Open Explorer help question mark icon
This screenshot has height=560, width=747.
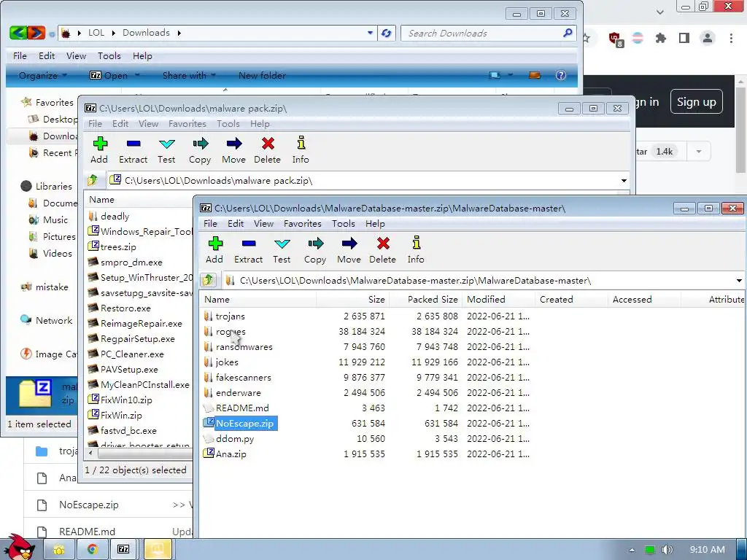[561, 75]
